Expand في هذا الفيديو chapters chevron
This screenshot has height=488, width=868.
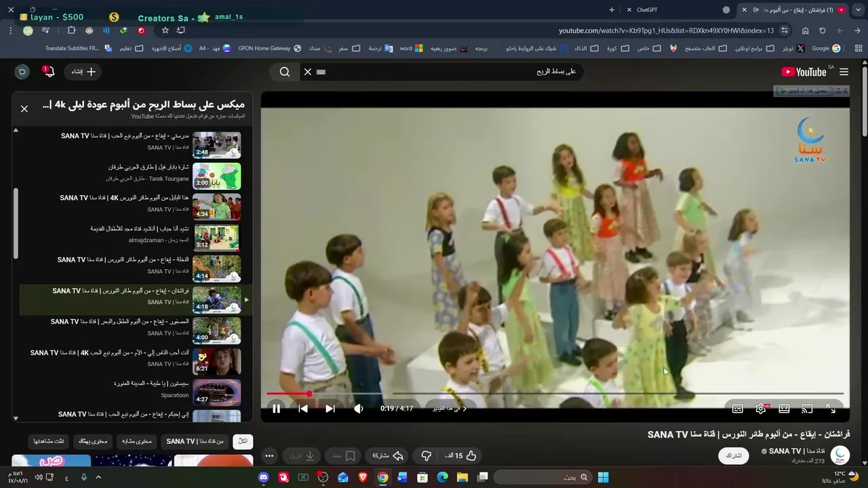click(465, 409)
